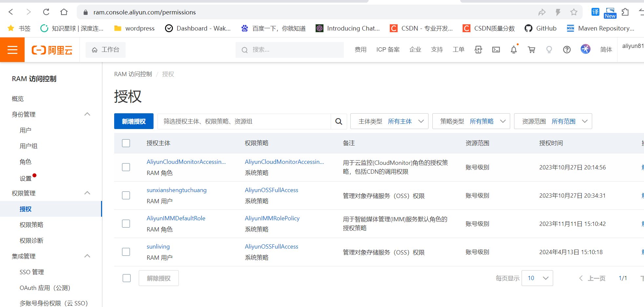Open the AliyunIMMRolePolicy policy link
The height and width of the screenshot is (307, 644).
coord(272,218)
